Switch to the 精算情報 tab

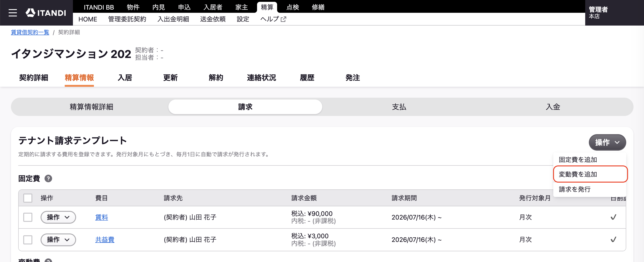coord(79,78)
